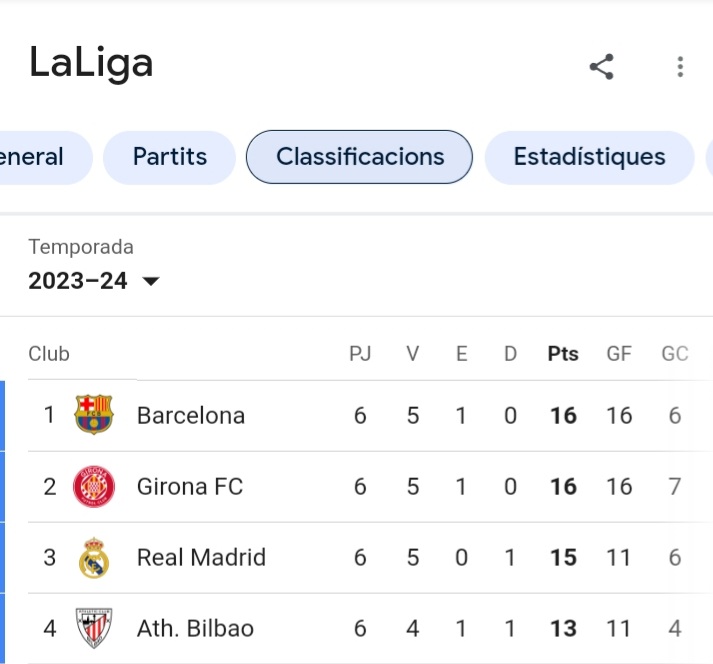
Task: Open the three-dot more options menu
Action: point(680,67)
